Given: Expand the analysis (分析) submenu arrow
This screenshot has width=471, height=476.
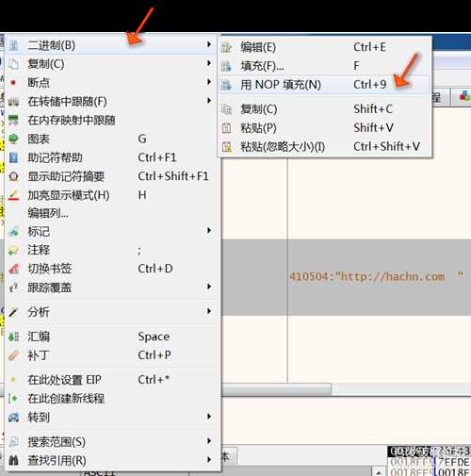Looking at the screenshot, I should tap(209, 311).
